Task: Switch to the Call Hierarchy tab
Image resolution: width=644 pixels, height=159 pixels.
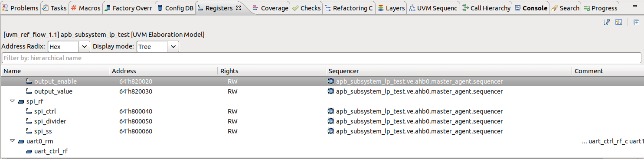Action: pyautogui.click(x=486, y=8)
